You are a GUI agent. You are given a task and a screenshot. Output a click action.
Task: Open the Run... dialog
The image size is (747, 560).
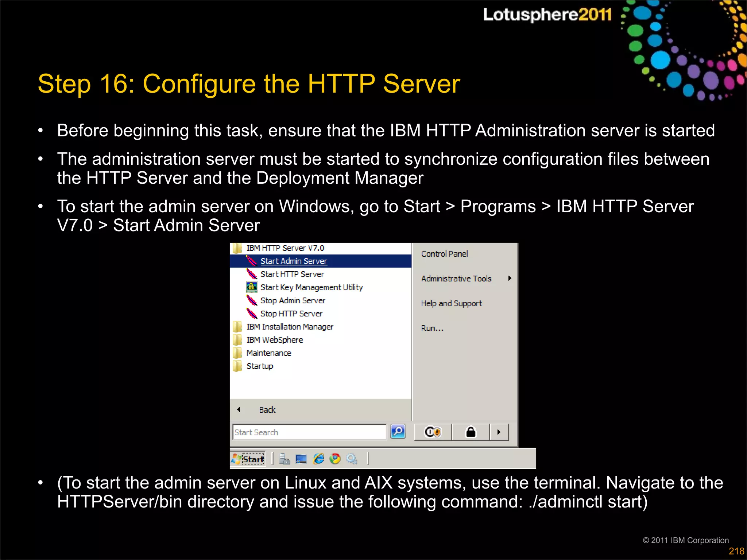click(432, 328)
